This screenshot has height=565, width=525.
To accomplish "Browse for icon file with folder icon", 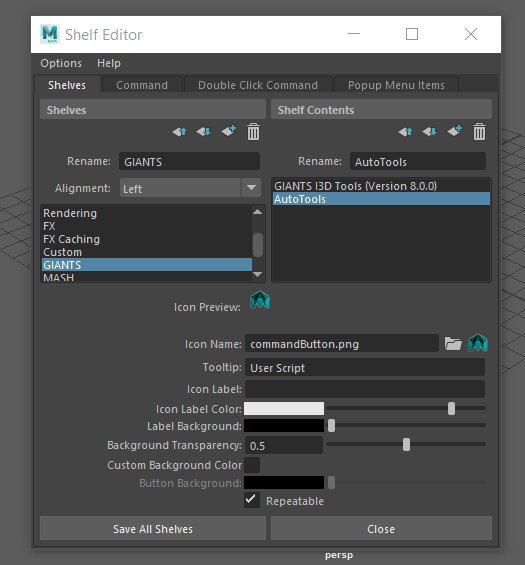I will (453, 344).
